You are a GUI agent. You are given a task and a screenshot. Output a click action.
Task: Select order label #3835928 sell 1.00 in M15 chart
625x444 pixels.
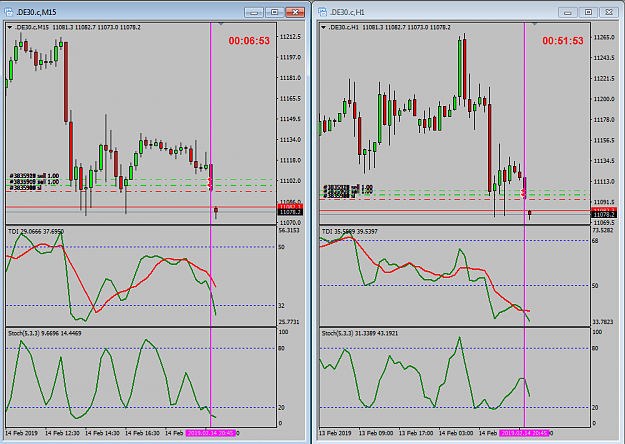pyautogui.click(x=34, y=176)
